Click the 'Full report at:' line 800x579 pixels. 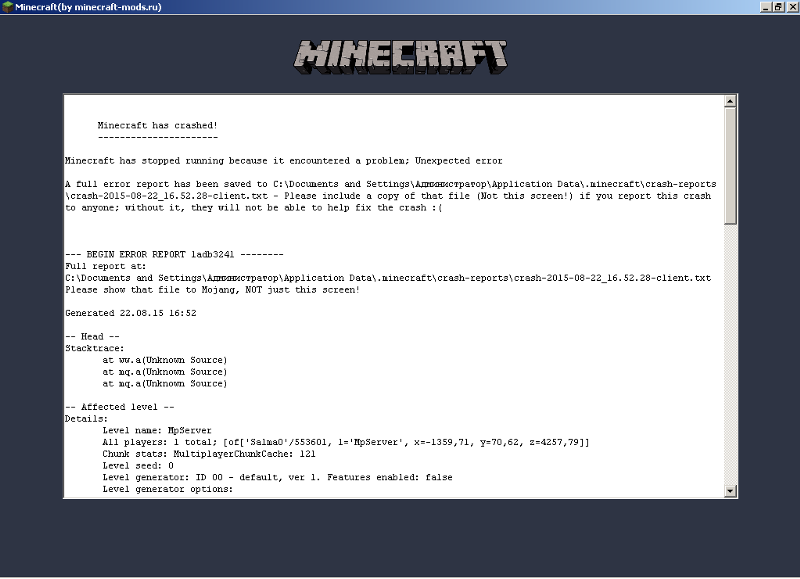click(106, 266)
